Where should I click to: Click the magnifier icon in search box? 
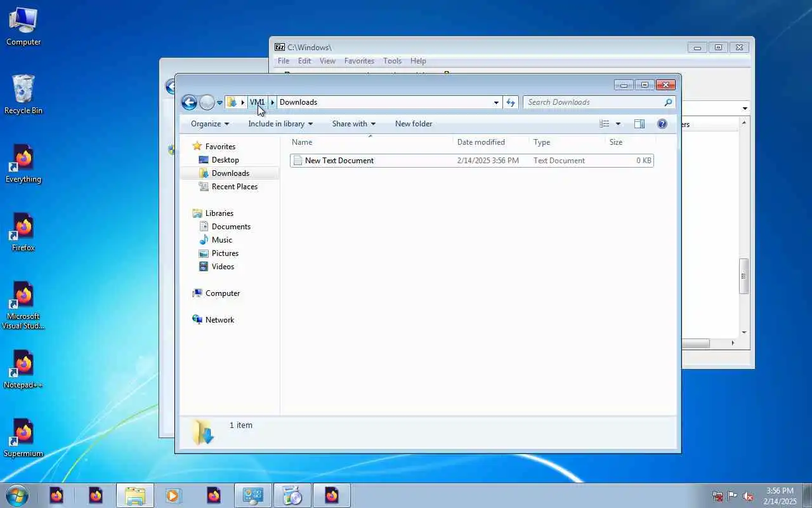668,102
